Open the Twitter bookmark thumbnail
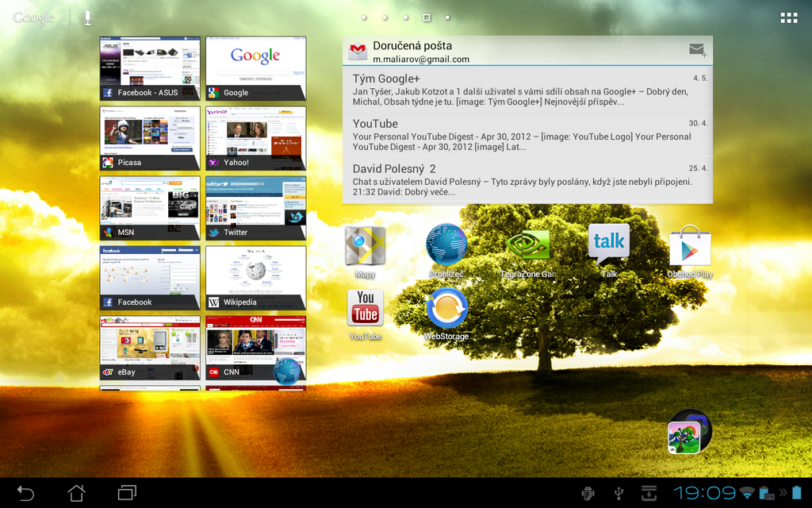The width and height of the screenshot is (812, 508). pos(255,208)
